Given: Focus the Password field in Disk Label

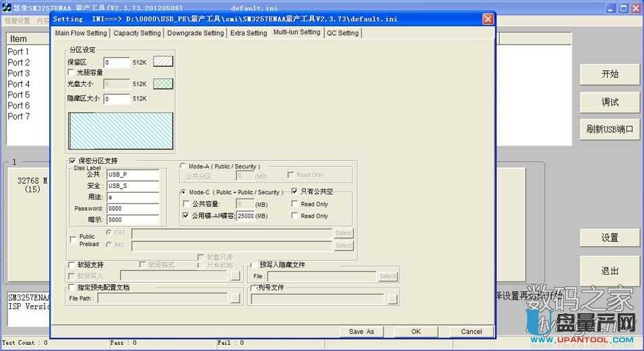Looking at the screenshot, I should click(133, 209).
